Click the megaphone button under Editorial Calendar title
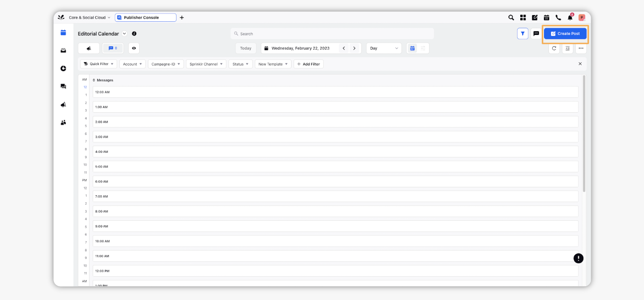This screenshot has width=644, height=300. click(89, 48)
